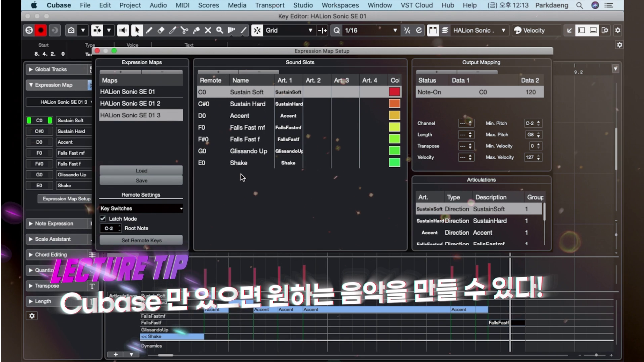This screenshot has height=362, width=644.
Task: Open Key Switches remote settings dropdown
Action: [141, 208]
